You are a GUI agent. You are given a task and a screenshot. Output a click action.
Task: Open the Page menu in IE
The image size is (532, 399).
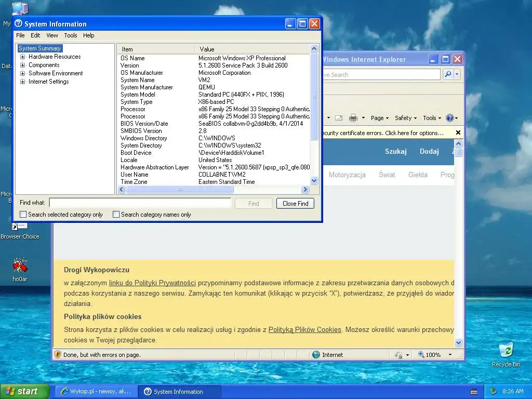380,118
